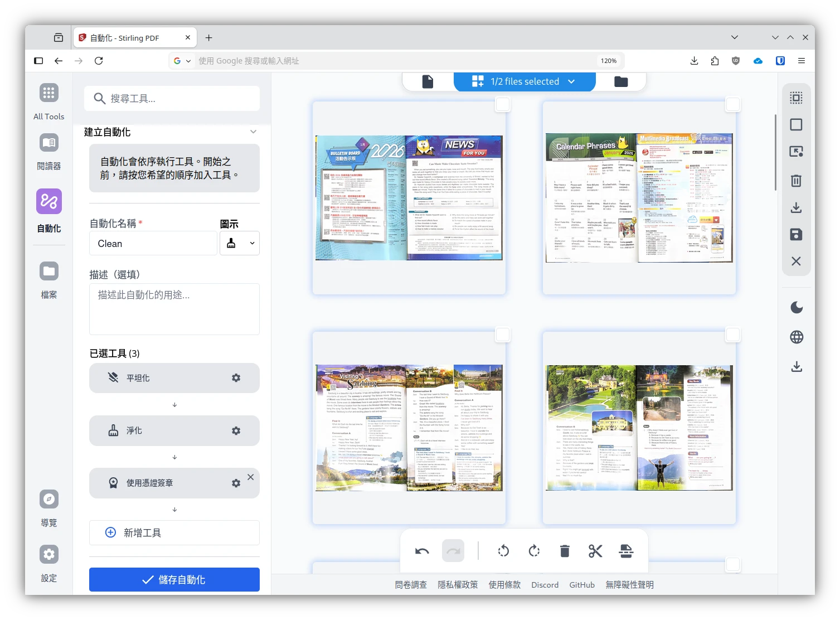840x620 pixels.
Task: Click 新增工具 to add a tool
Action: 174,533
